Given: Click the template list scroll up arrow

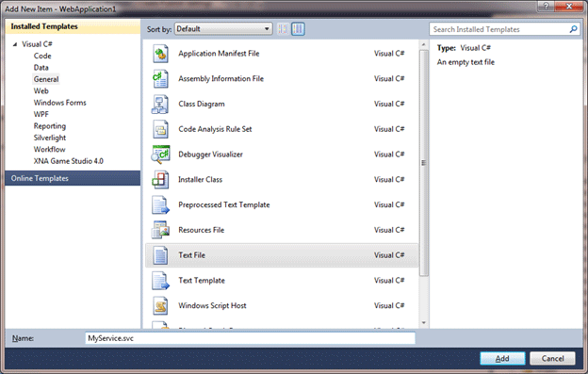Looking at the screenshot, I should (424, 45).
